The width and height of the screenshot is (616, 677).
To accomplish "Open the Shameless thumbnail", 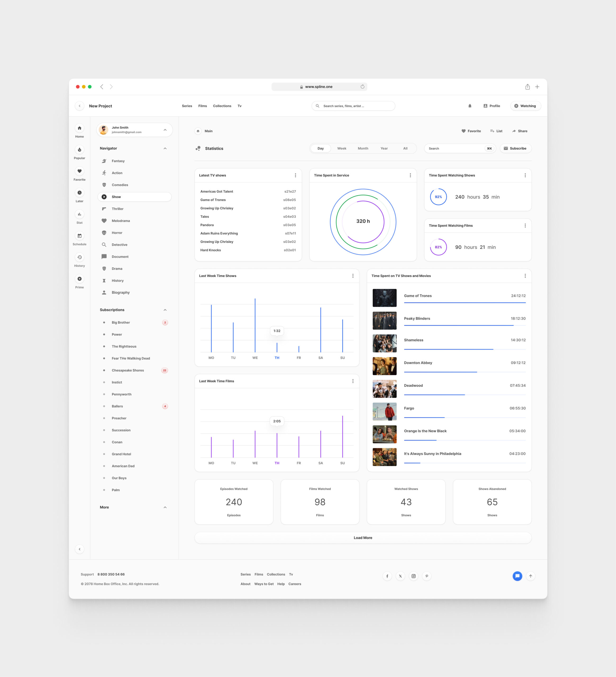I will [x=384, y=343].
